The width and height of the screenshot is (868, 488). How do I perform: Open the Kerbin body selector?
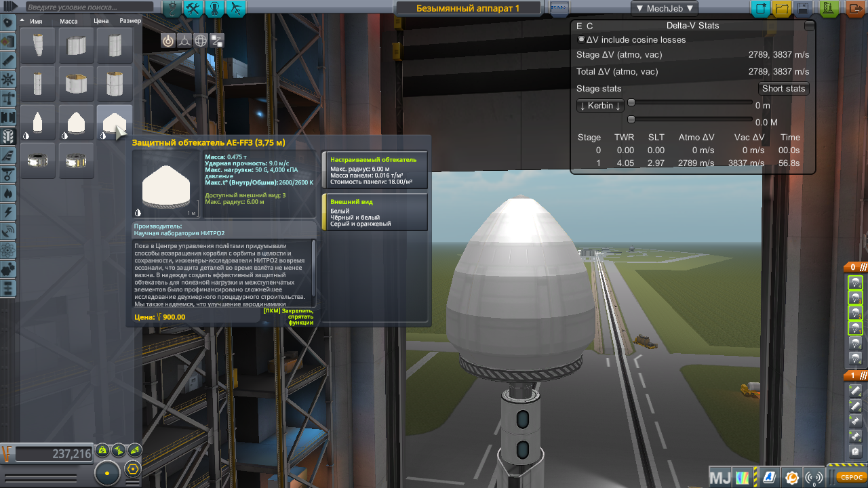600,106
